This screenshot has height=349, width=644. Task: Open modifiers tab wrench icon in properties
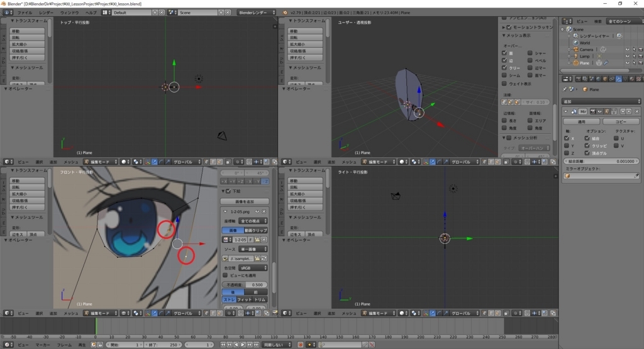[x=619, y=79]
